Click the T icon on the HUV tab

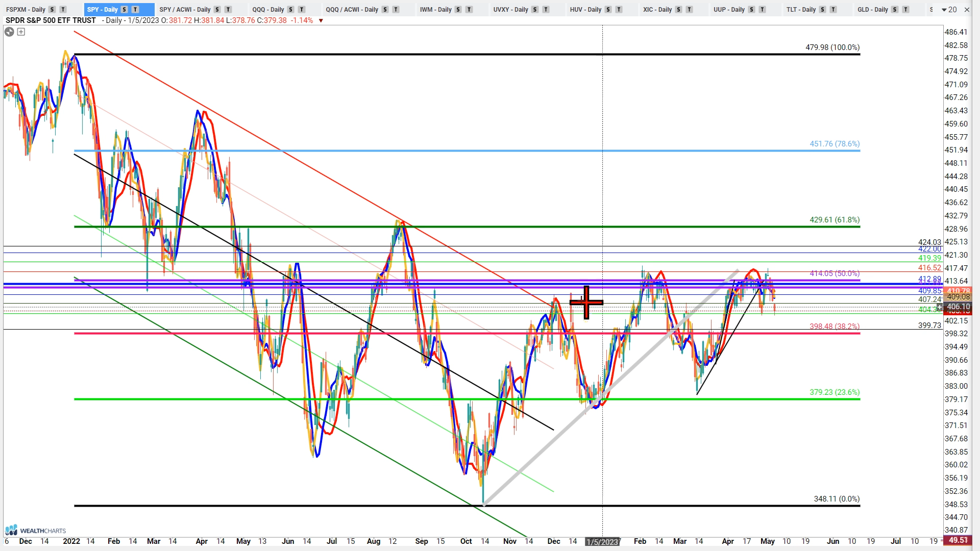point(619,10)
